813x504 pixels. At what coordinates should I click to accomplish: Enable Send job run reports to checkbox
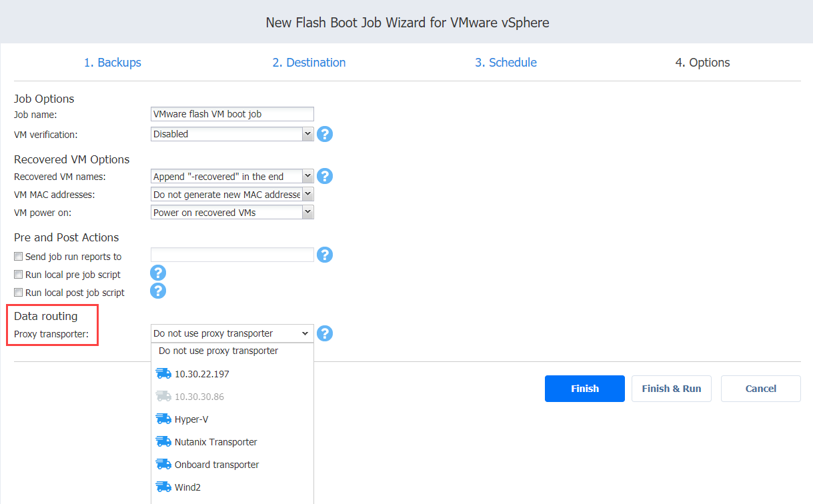(x=19, y=256)
